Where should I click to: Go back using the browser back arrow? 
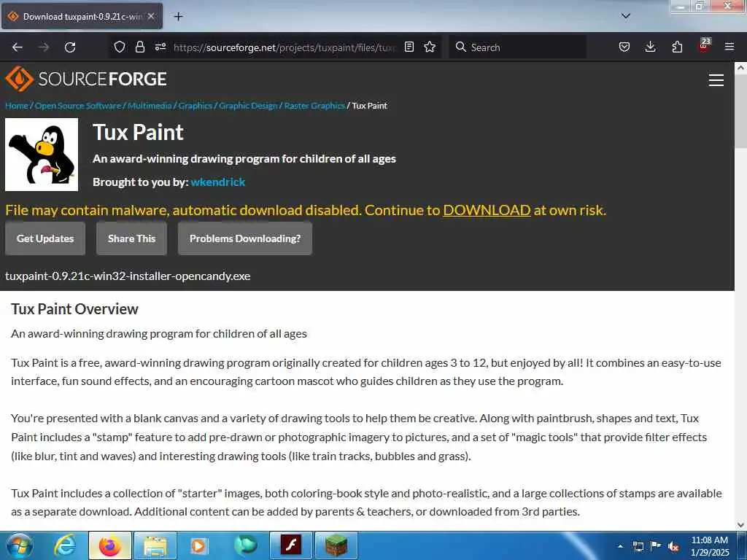[x=18, y=47]
